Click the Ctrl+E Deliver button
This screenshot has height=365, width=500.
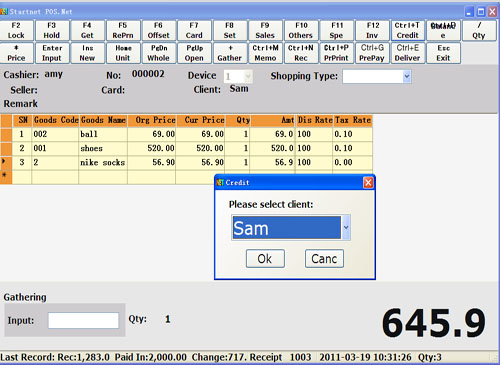click(x=408, y=53)
